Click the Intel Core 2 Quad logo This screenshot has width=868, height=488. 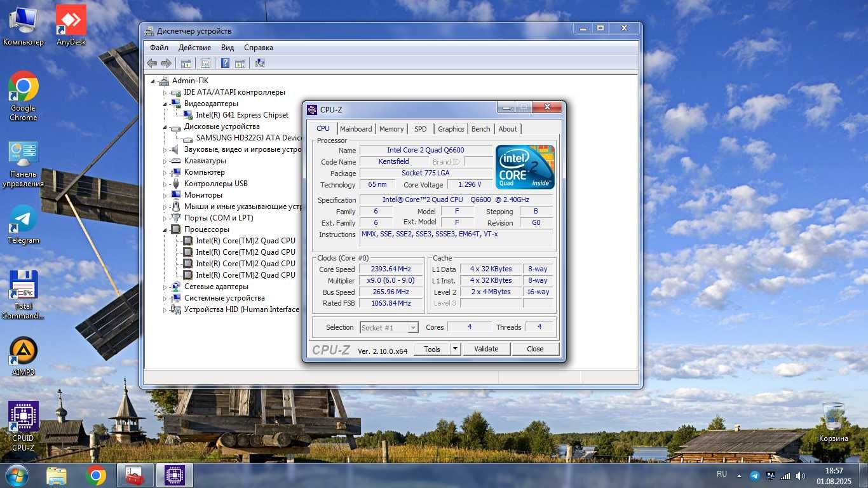tap(525, 167)
